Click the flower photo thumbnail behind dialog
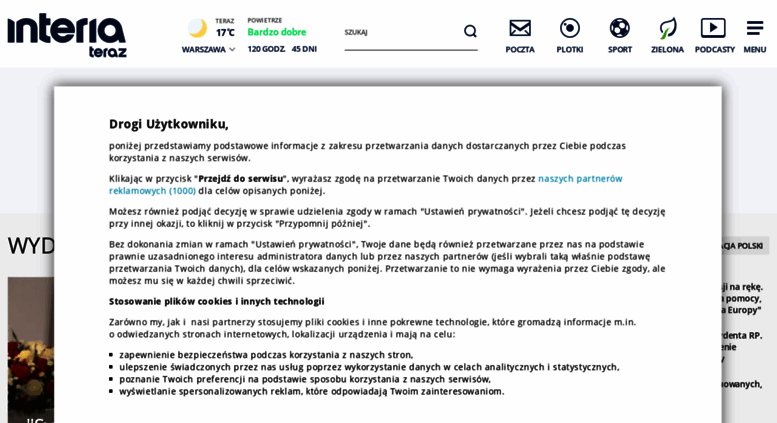Screen dimensions: 777x423 click(30, 350)
